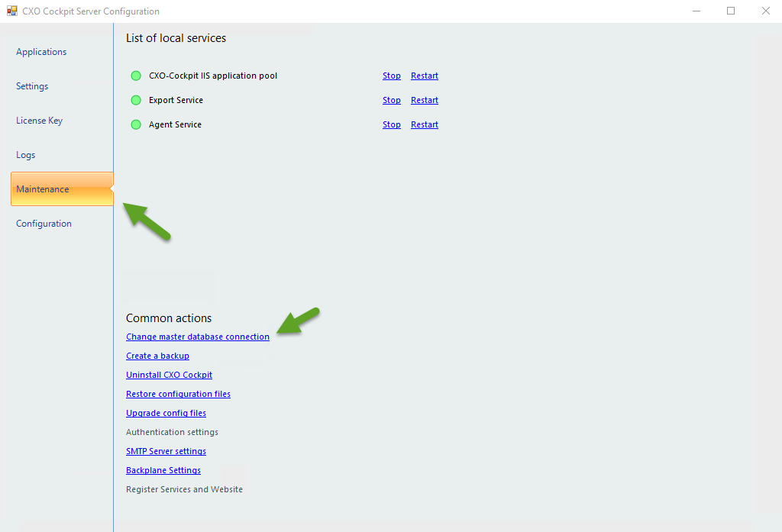The image size is (782, 532).
Task: Click the Authentication settings text
Action: coord(172,432)
